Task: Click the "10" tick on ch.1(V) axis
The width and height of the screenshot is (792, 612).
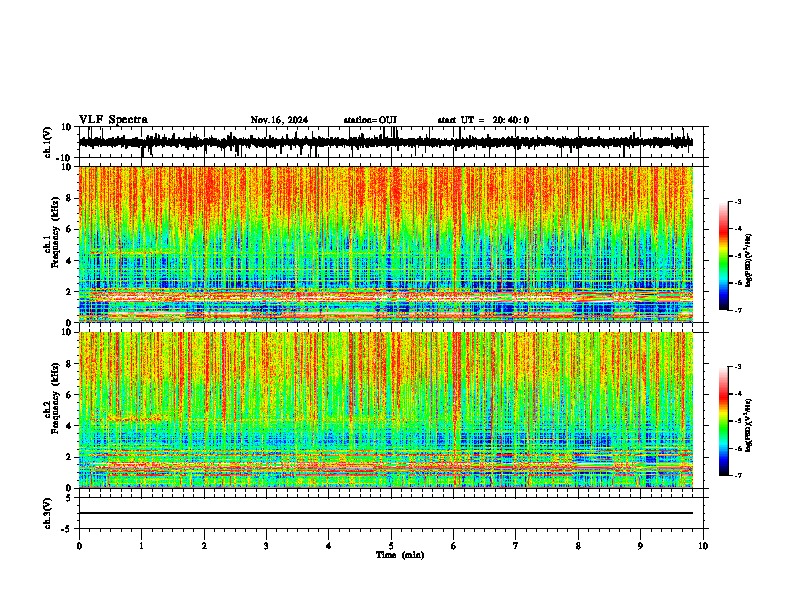Action: 67,127
